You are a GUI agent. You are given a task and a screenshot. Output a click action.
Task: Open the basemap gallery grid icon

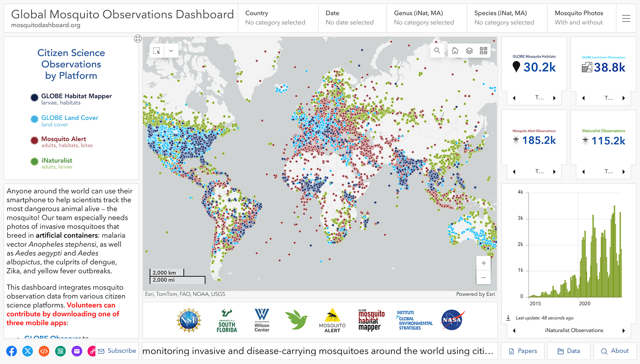click(x=484, y=50)
